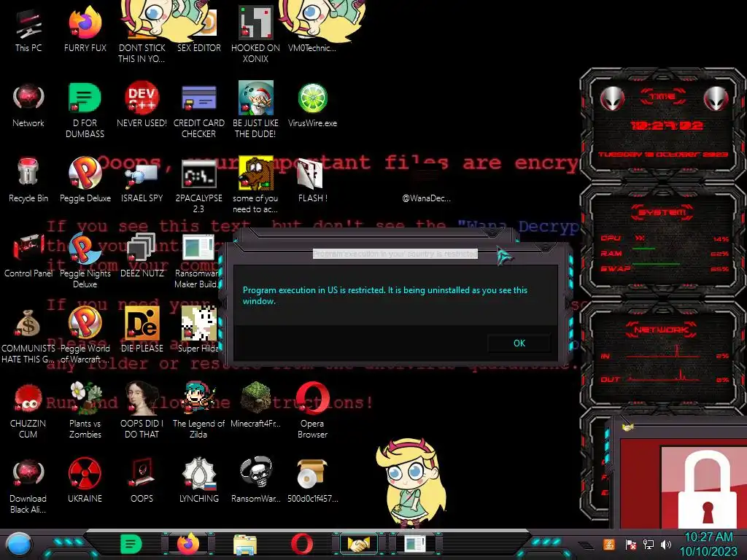Select the BE JUST LIKE THE DUDE! icon

255,110
